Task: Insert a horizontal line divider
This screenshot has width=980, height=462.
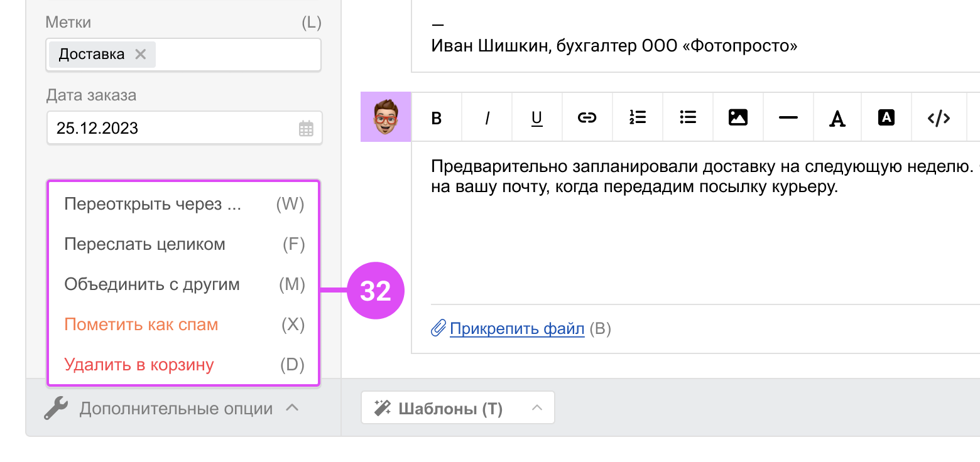Action: pyautogui.click(x=788, y=117)
